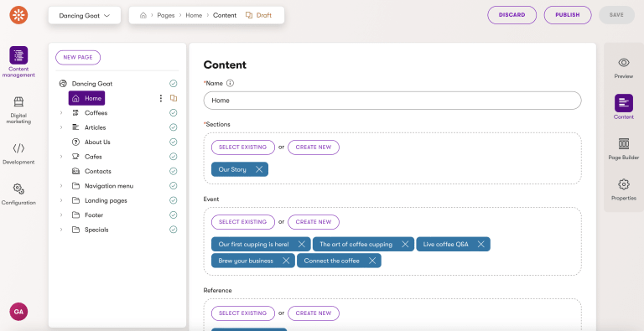This screenshot has height=331, width=644.
Task: Remove the Connect the coffee tag
Action: [372, 261]
